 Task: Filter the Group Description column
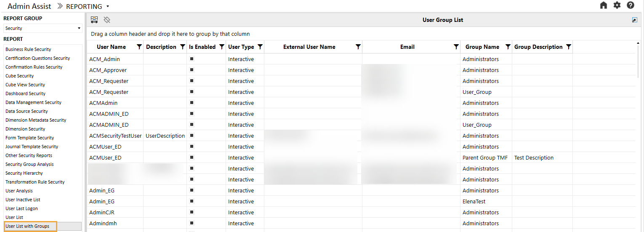click(569, 47)
